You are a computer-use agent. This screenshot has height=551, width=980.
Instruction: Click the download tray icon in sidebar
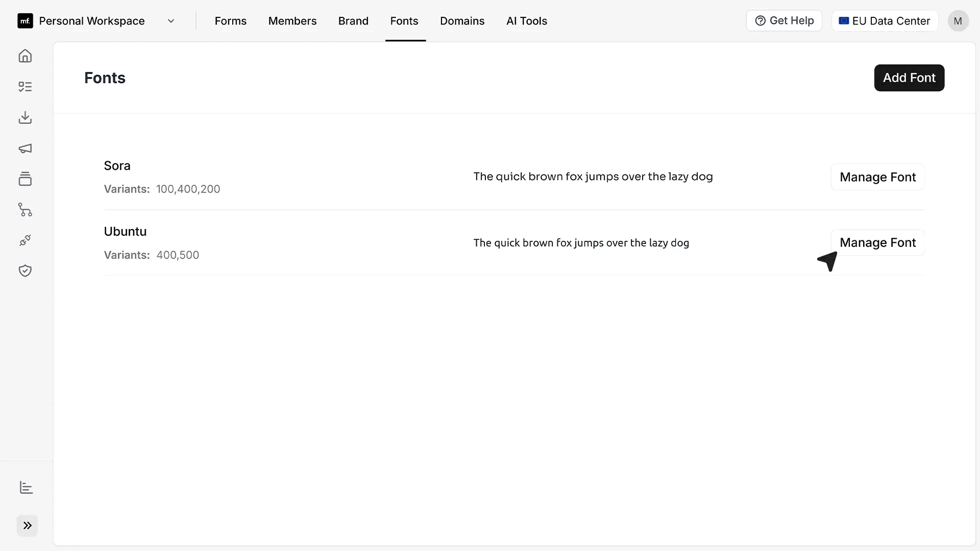(25, 117)
